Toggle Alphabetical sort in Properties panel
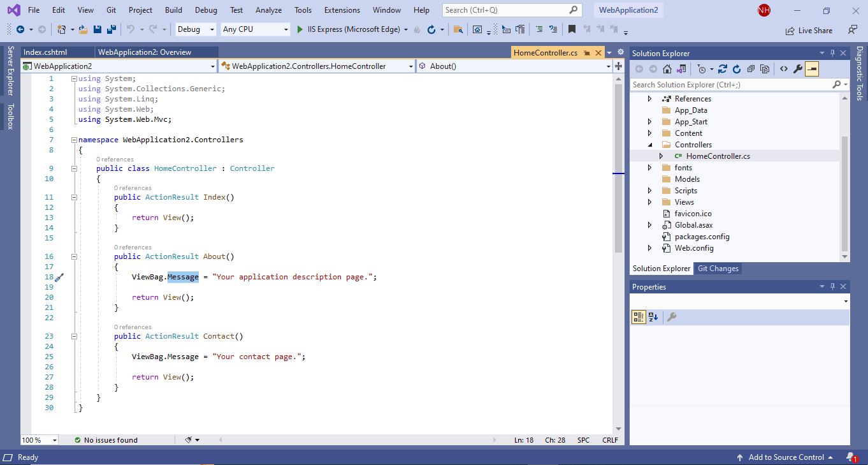Viewport: 868px width, 465px height. pos(653,317)
